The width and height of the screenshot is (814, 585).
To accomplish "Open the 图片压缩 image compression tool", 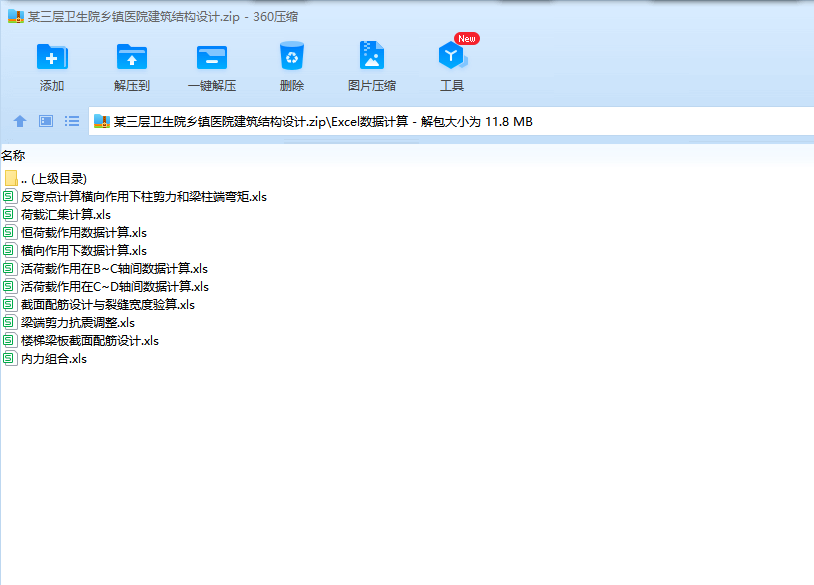I will click(372, 56).
